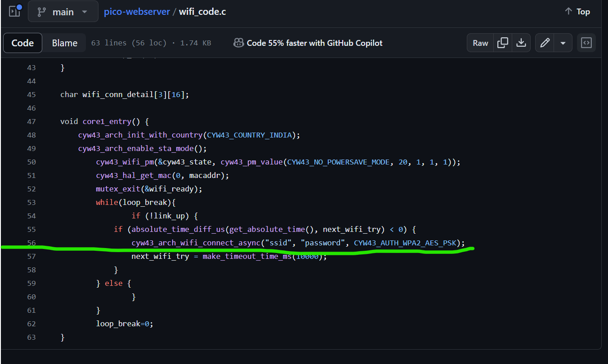
Task: Open the main branch selector dropdown
Action: [63, 11]
